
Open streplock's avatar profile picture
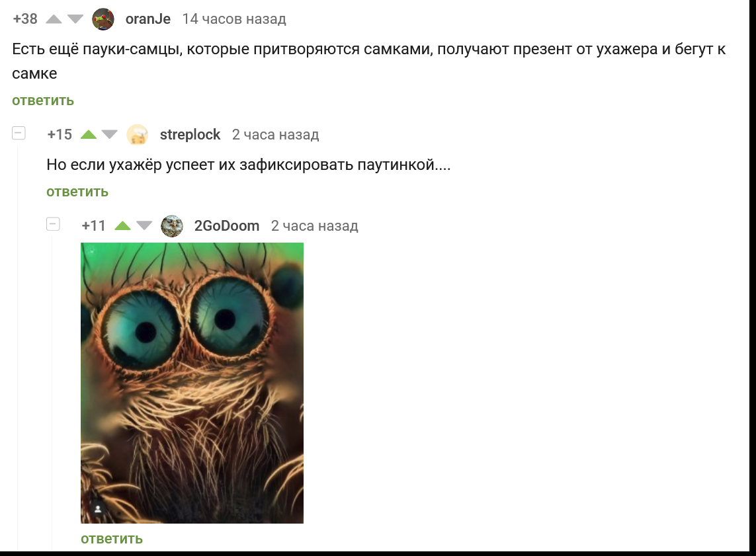pos(138,134)
